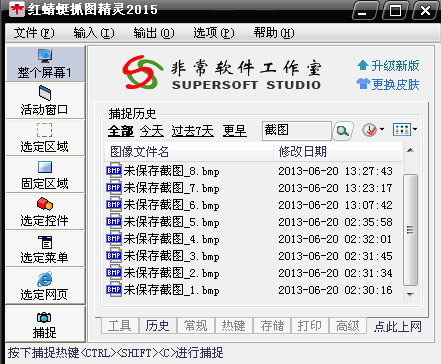Select file name 未保存截图_1.bmp
The height and width of the screenshot is (364, 441).
click(172, 290)
